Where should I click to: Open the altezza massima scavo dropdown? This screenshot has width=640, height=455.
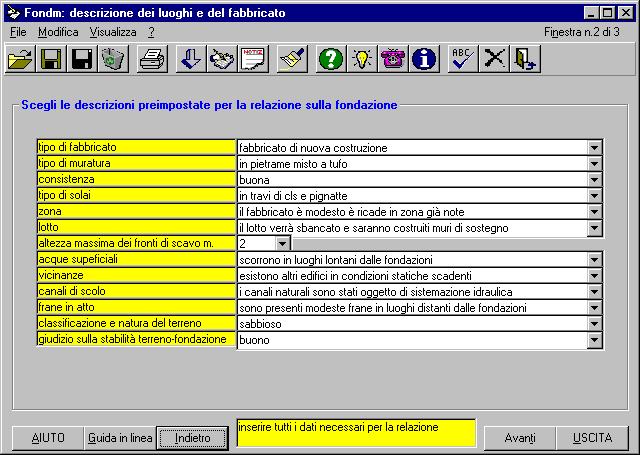(282, 243)
